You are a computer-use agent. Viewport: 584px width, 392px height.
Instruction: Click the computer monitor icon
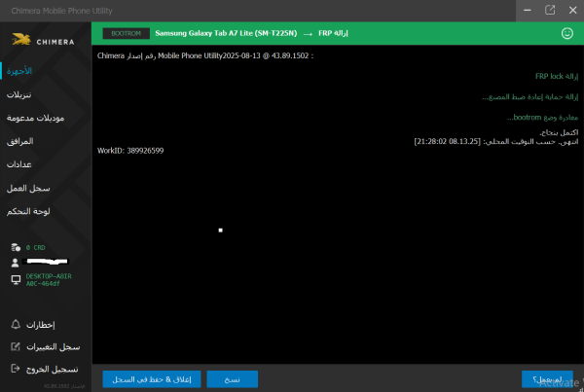click(x=16, y=279)
